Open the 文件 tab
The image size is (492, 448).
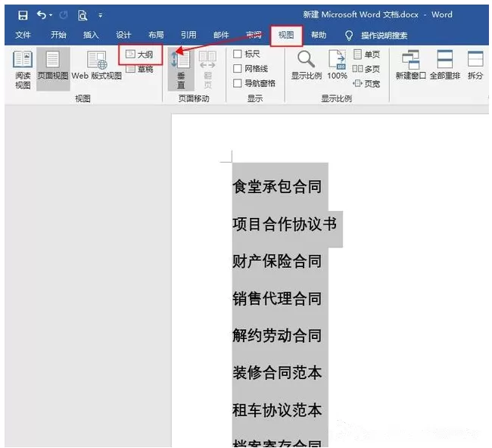(x=23, y=35)
